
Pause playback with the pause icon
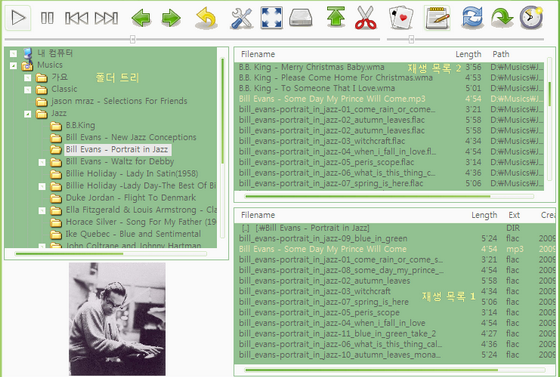[x=47, y=18]
